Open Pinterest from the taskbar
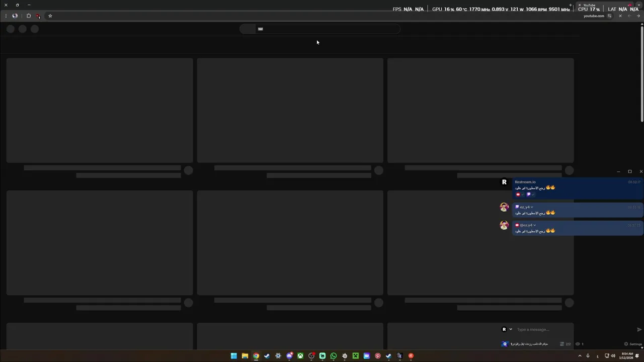 click(x=378, y=356)
